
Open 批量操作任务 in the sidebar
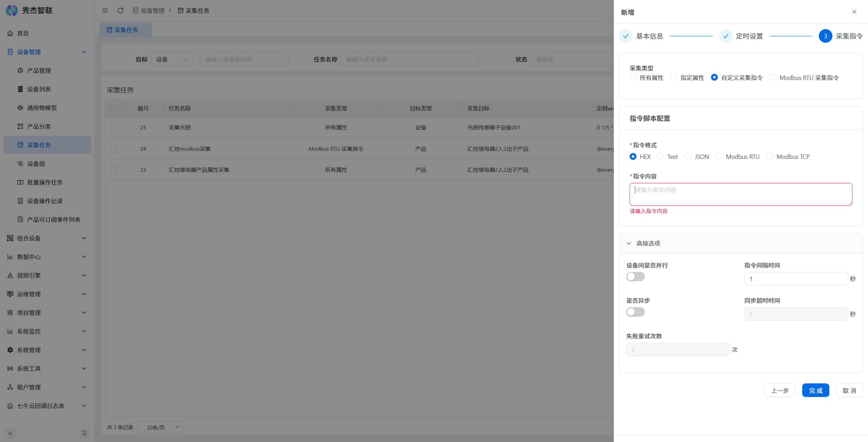pos(45,182)
